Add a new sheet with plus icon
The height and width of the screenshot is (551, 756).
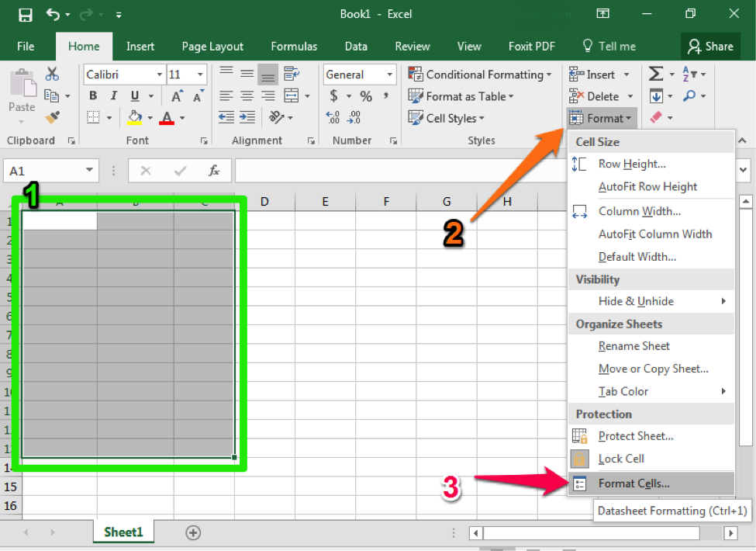click(x=193, y=532)
